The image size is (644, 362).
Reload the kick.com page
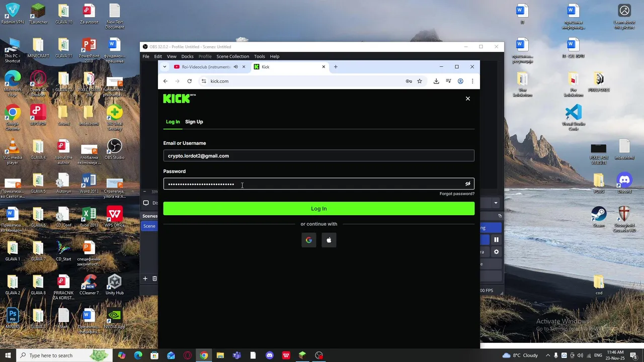pyautogui.click(x=189, y=81)
